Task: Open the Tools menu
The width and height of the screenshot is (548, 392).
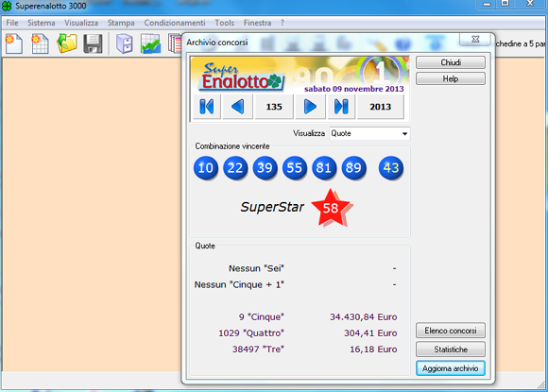Action: click(x=224, y=23)
